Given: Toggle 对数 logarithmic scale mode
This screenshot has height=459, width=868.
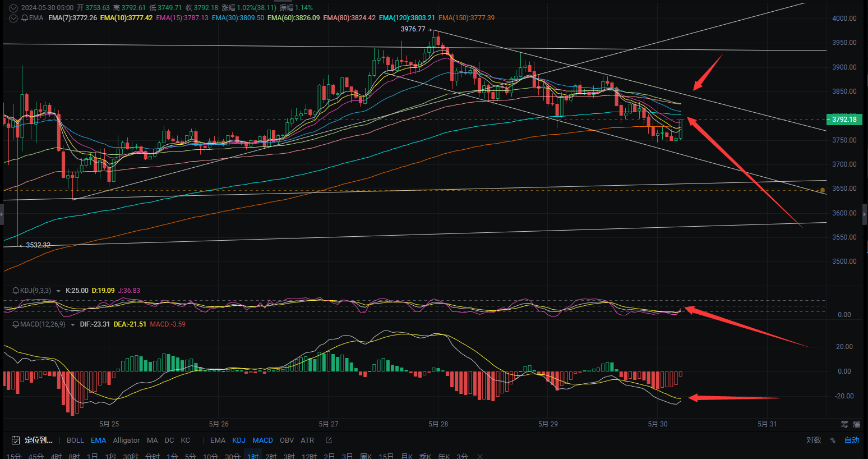Looking at the screenshot, I should point(814,440).
